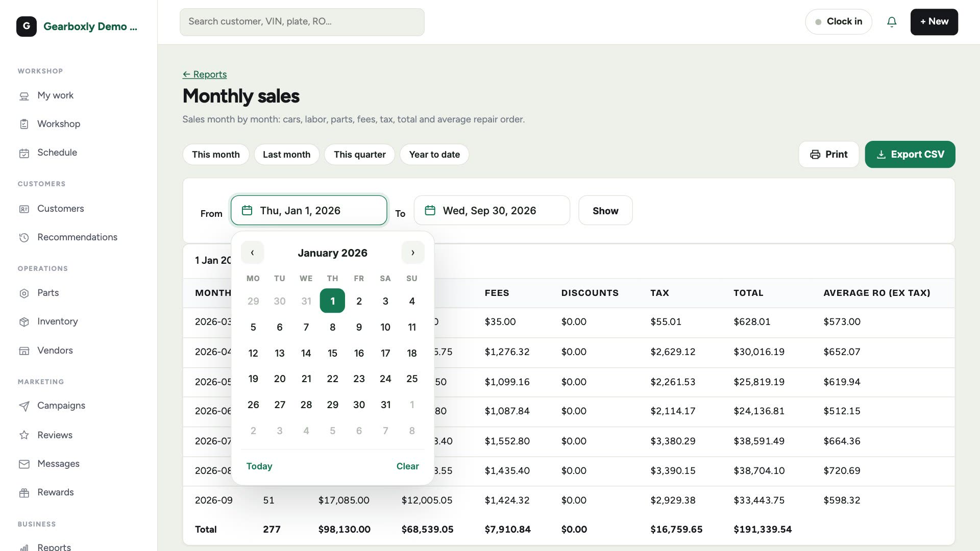This screenshot has width=980, height=551.
Task: Go to next month in calendar
Action: [x=413, y=253]
